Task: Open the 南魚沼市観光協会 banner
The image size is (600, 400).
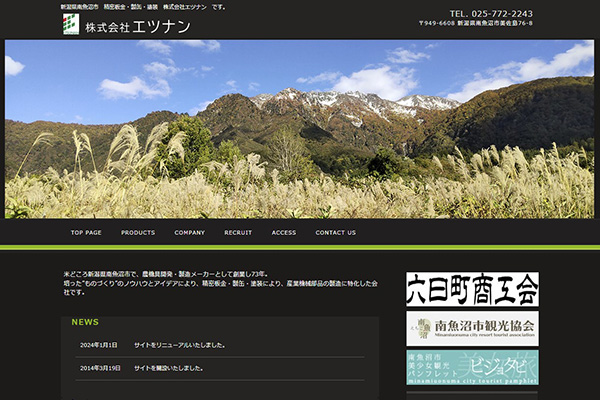Action: pyautogui.click(x=472, y=328)
